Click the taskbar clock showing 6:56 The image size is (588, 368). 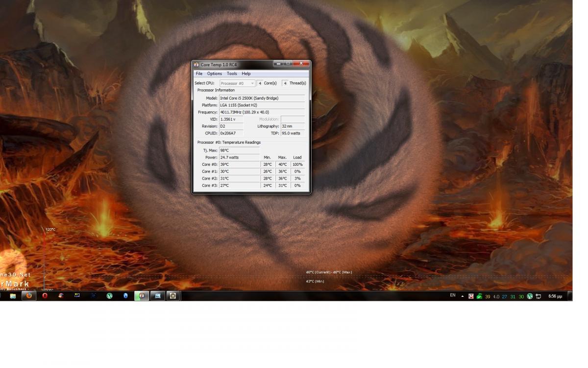[x=555, y=296]
